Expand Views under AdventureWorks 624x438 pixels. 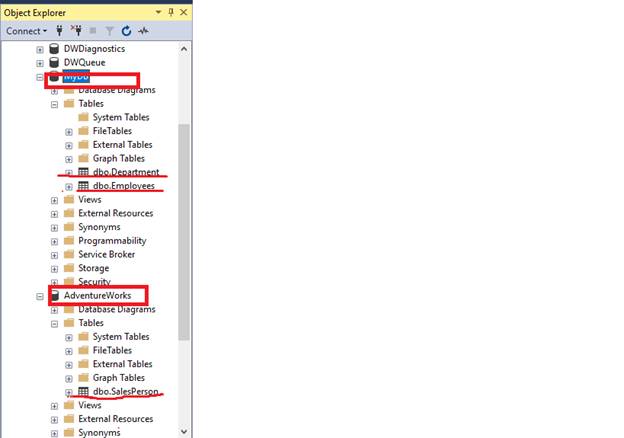[x=55, y=407]
